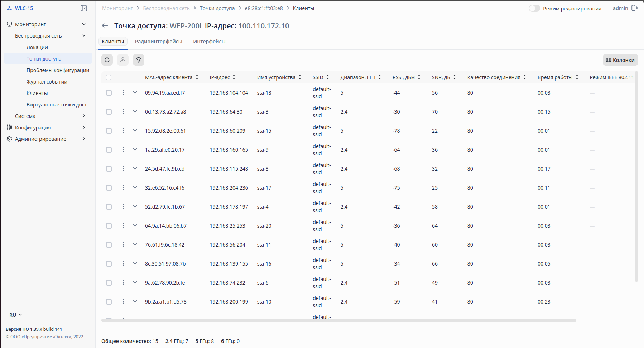Open row menu for 64:9a:14:bb:06:b7
This screenshot has height=348, width=644.
pyautogui.click(x=124, y=225)
